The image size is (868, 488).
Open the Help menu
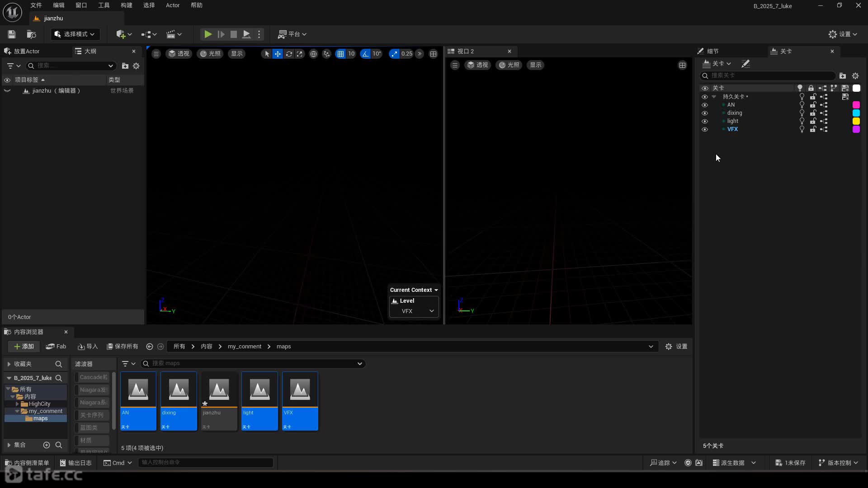[197, 5]
